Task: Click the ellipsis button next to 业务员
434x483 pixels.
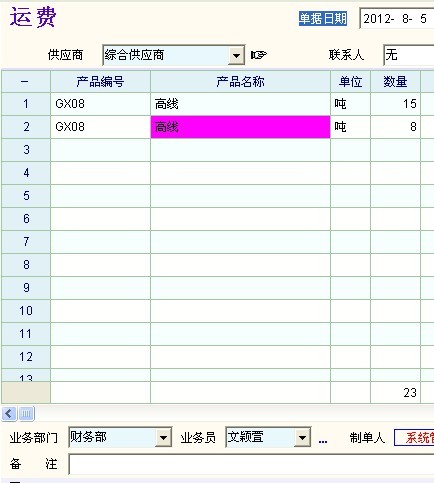Action: tap(323, 440)
